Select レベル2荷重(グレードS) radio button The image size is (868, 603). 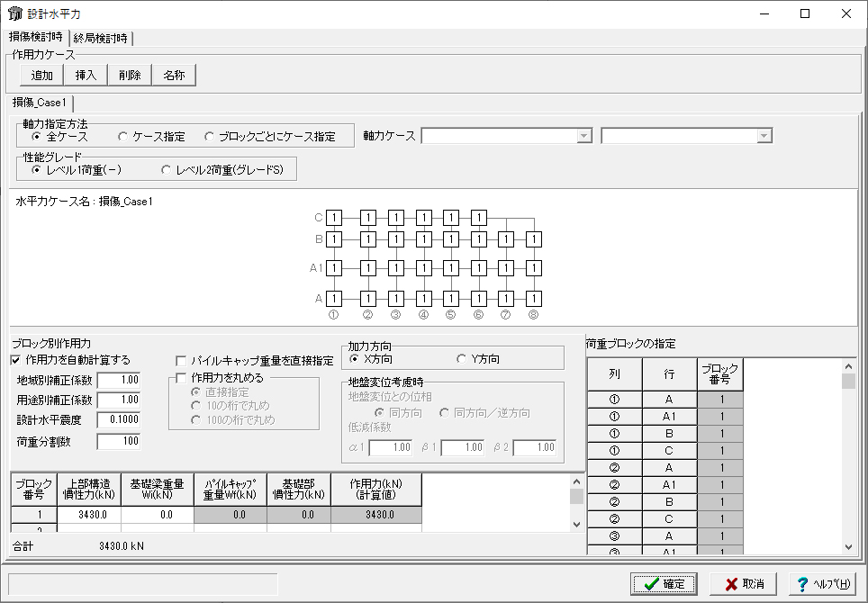[166, 170]
